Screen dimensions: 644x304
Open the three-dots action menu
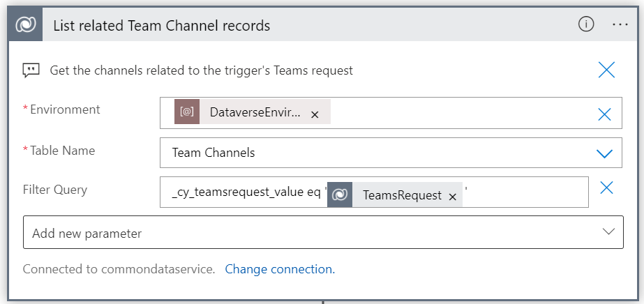(620, 24)
